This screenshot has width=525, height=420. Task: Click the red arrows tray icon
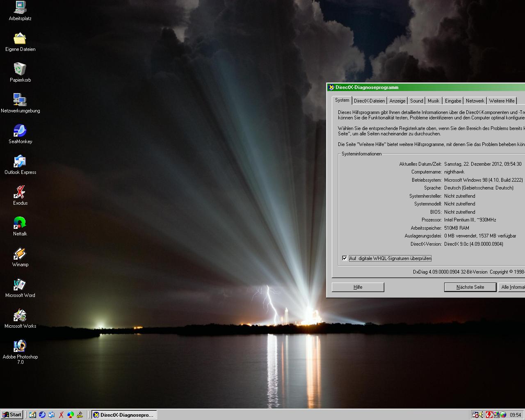tap(489, 415)
